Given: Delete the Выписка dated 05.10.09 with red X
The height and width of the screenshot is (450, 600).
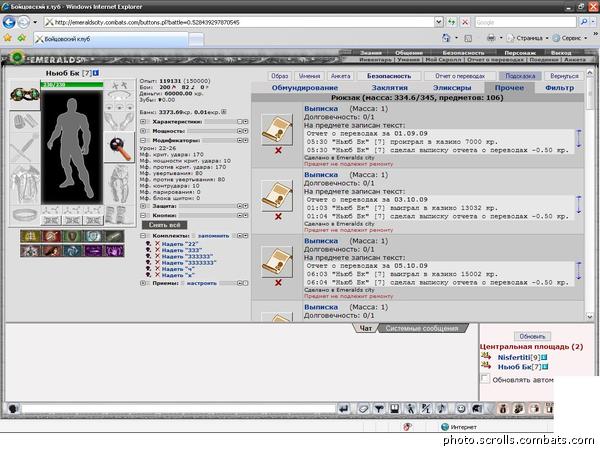Looking at the screenshot, I should coord(278,283).
